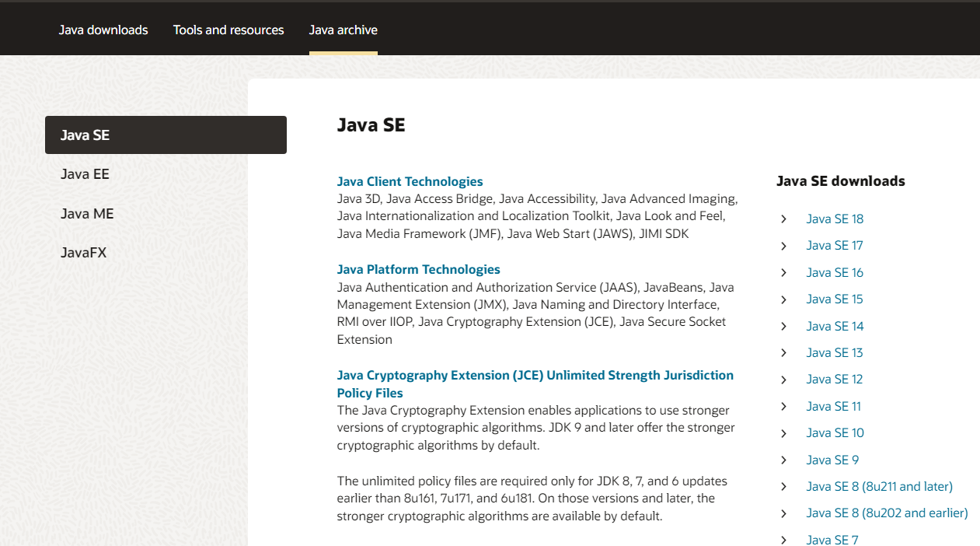
Task: Open Java SE 8 (8u202 and earlier) link
Action: [887, 513]
